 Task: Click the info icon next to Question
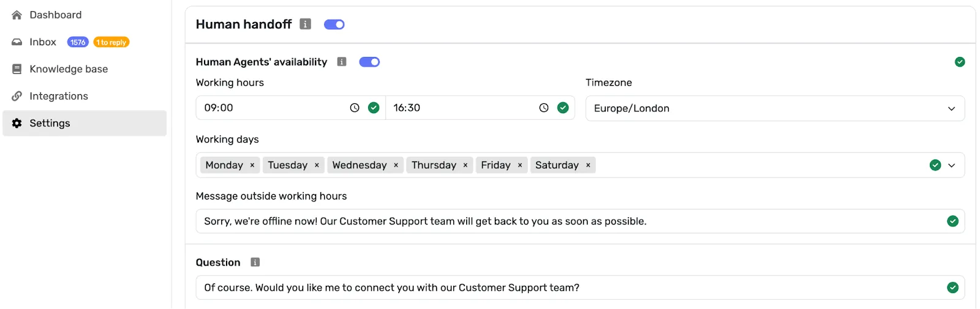coord(255,262)
